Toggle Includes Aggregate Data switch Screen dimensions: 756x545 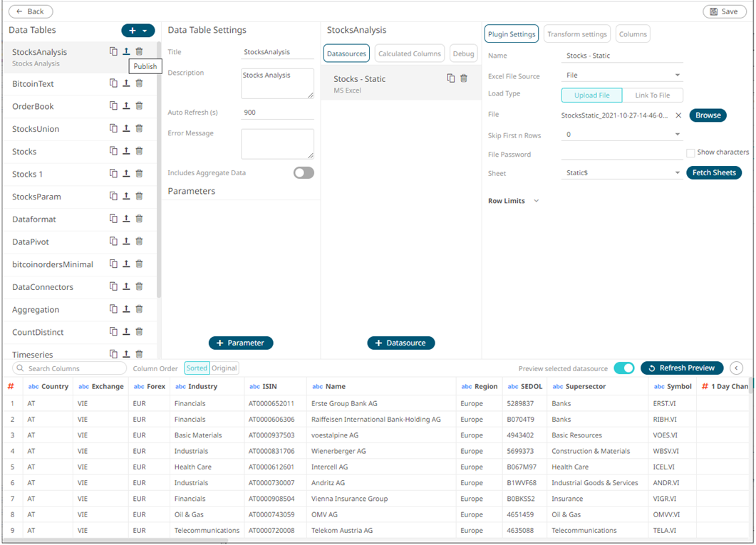(304, 173)
